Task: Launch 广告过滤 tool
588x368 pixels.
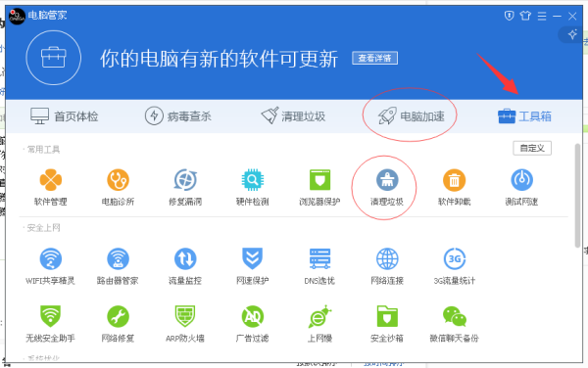Action: (253, 324)
